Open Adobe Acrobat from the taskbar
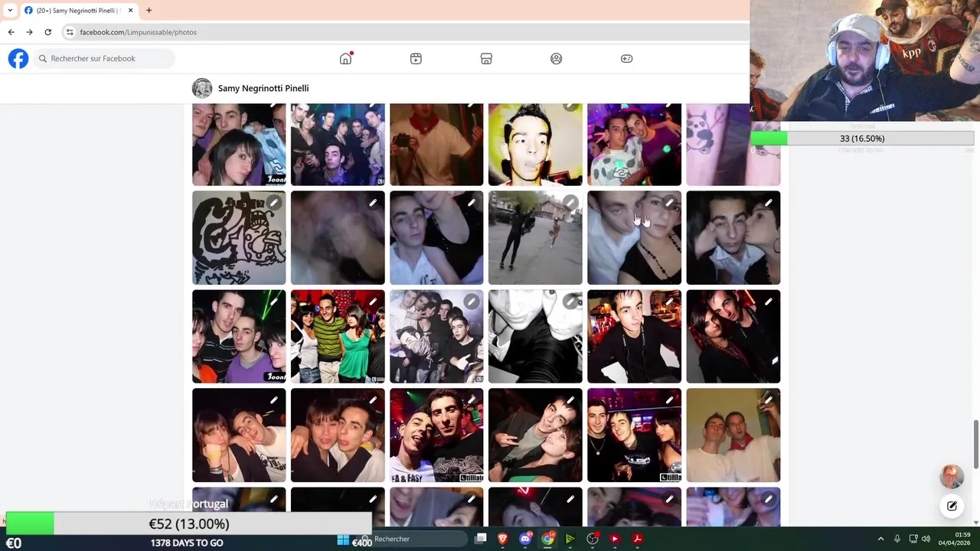The height and width of the screenshot is (551, 980). tap(637, 539)
